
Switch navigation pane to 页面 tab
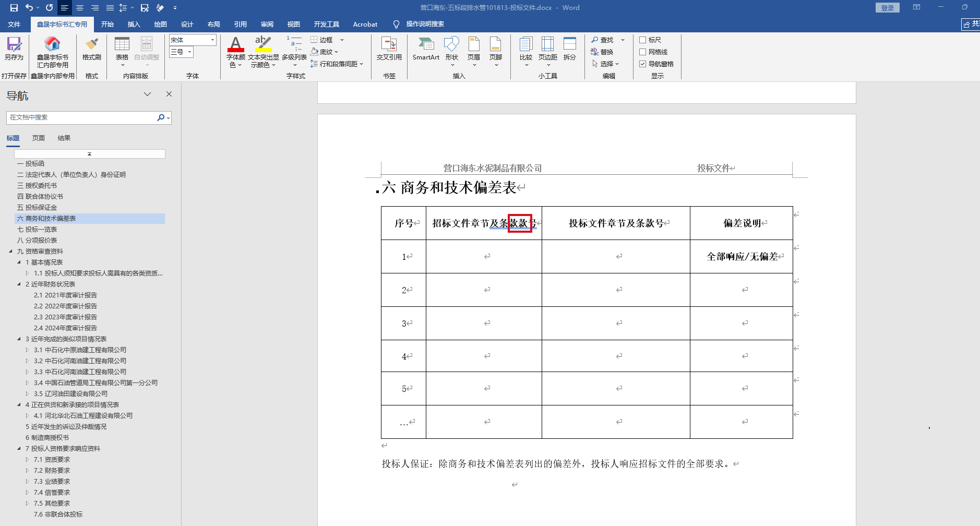pos(39,138)
